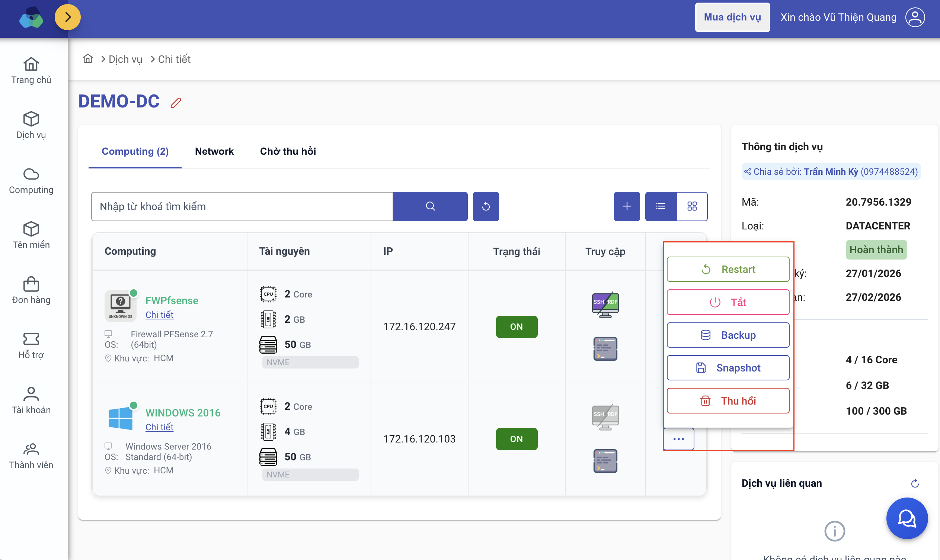940x560 pixels.
Task: Open Dịch vụ breadcrumb level
Action: pyautogui.click(x=125, y=59)
